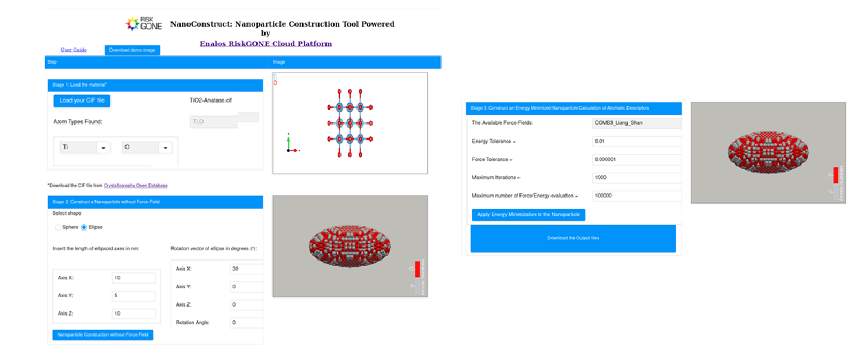Click the red atomic numbers legend in Stage 2 viewer

pyautogui.click(x=417, y=269)
